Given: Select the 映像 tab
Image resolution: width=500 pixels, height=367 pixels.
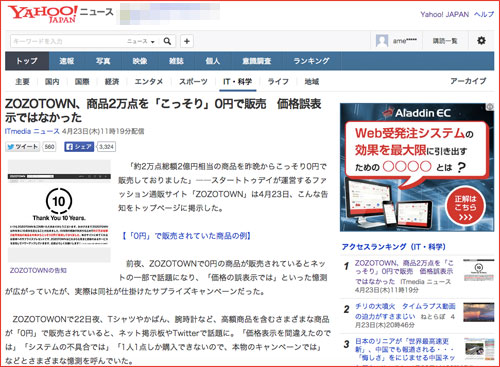Looking at the screenshot, I should [140, 61].
